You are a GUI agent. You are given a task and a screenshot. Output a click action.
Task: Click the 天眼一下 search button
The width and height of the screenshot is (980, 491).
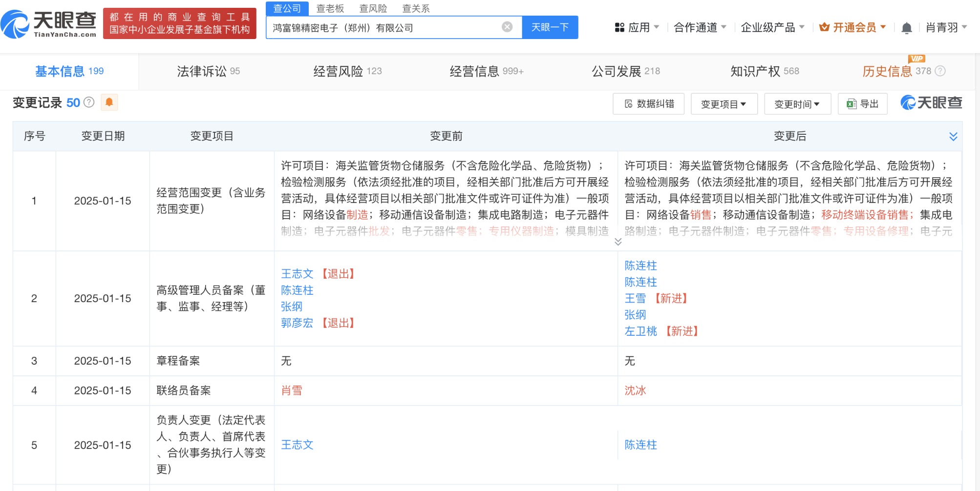[x=550, y=27]
